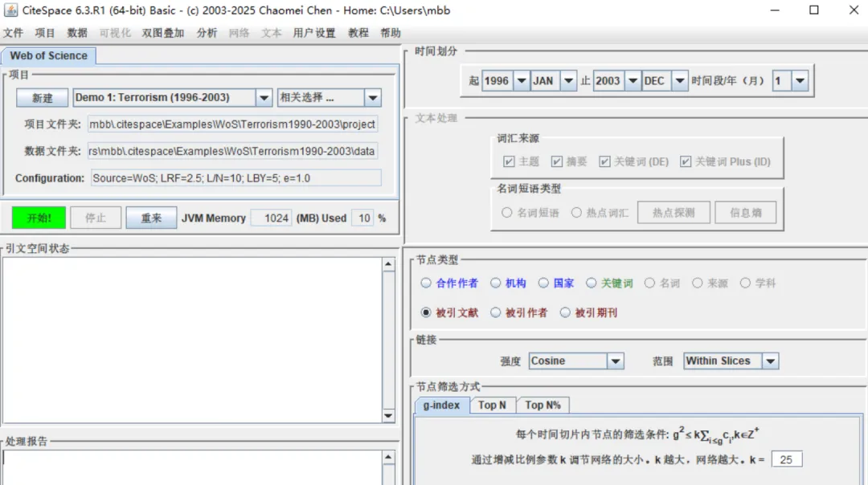Select the 关键词 node type

tap(592, 283)
